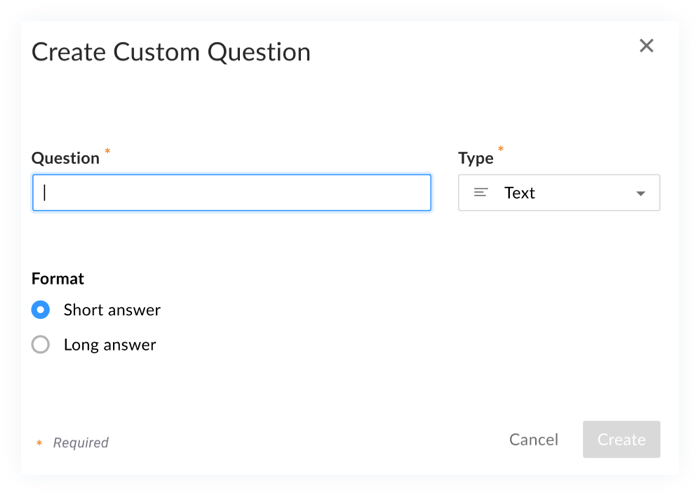Click the Long answer option label

coord(110,345)
